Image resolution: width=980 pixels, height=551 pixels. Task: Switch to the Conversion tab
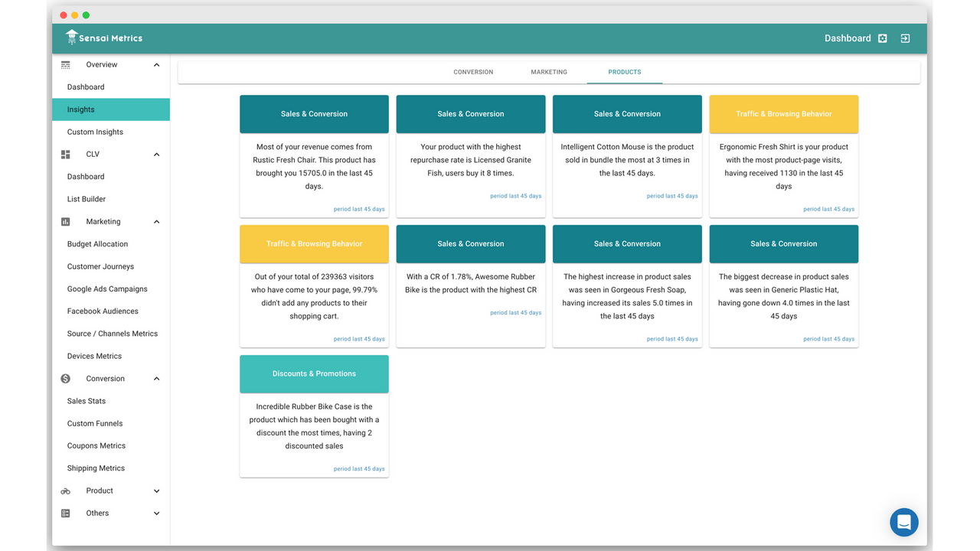[x=472, y=71]
